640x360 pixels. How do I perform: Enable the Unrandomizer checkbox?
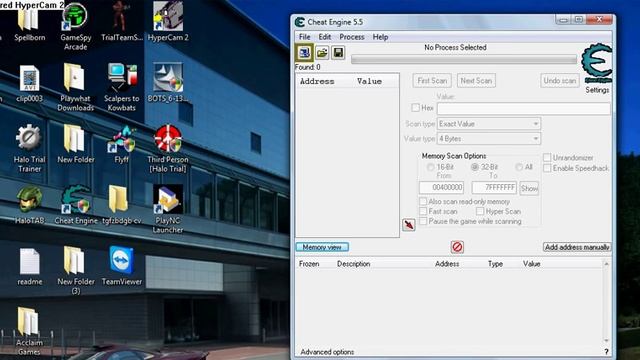547,158
